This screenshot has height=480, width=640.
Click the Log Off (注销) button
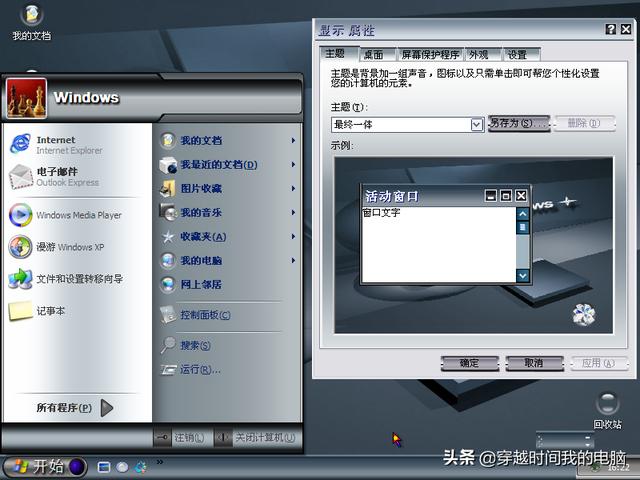point(180,438)
